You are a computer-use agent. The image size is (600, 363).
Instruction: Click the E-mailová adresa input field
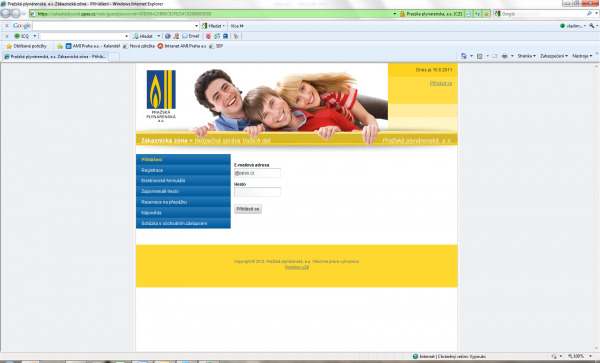tap(258, 173)
